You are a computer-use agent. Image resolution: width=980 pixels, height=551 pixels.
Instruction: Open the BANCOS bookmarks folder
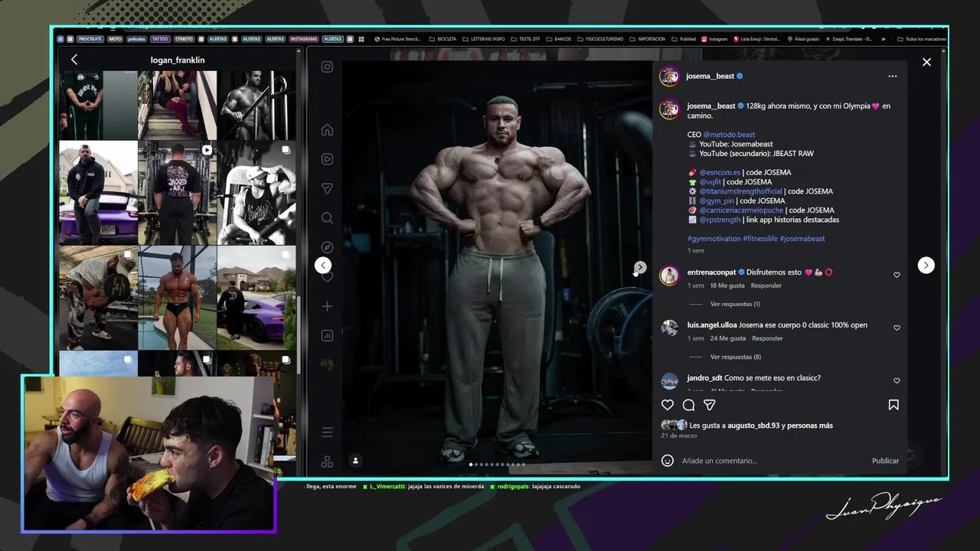pyautogui.click(x=559, y=39)
